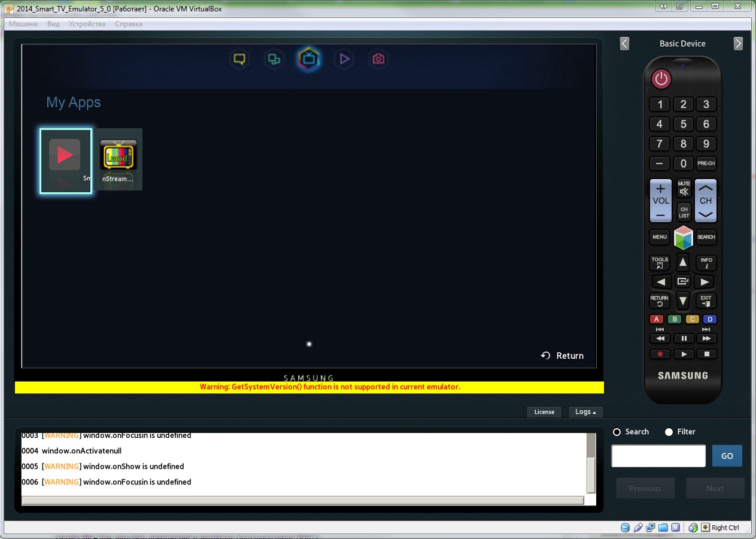Click the remote's down arrow key
Image resolution: width=756 pixels, height=539 pixels.
pyautogui.click(x=683, y=300)
